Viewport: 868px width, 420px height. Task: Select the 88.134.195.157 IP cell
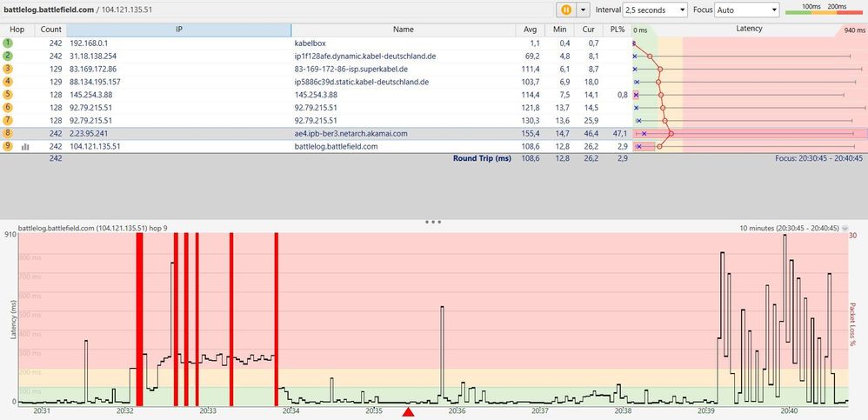pyautogui.click(x=95, y=82)
